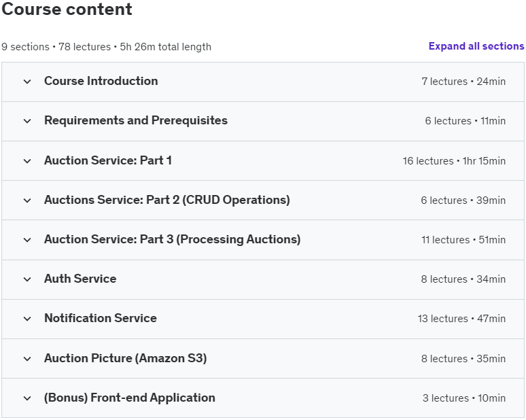Click '6 lectures • 11min' text

tap(466, 121)
